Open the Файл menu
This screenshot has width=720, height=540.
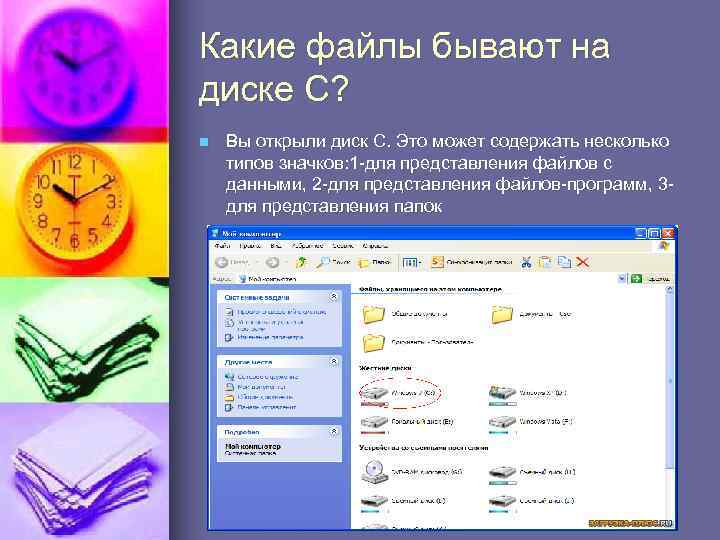click(222, 246)
